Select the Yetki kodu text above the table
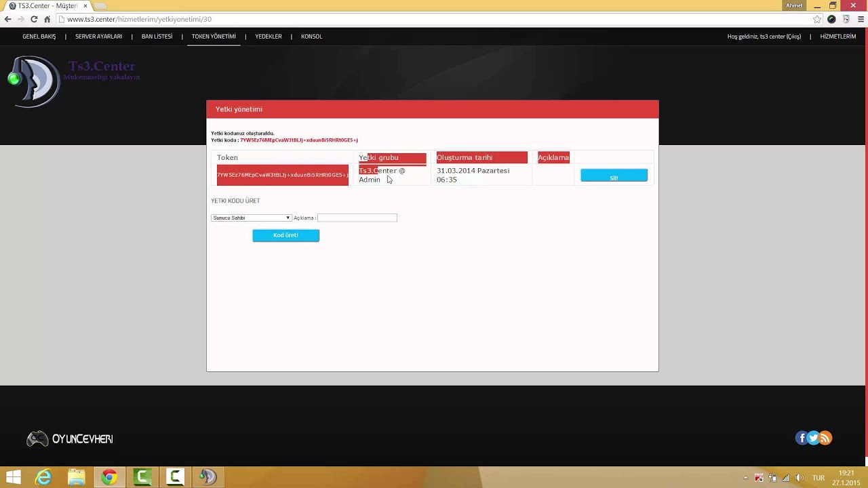868x488 pixels. click(x=285, y=140)
